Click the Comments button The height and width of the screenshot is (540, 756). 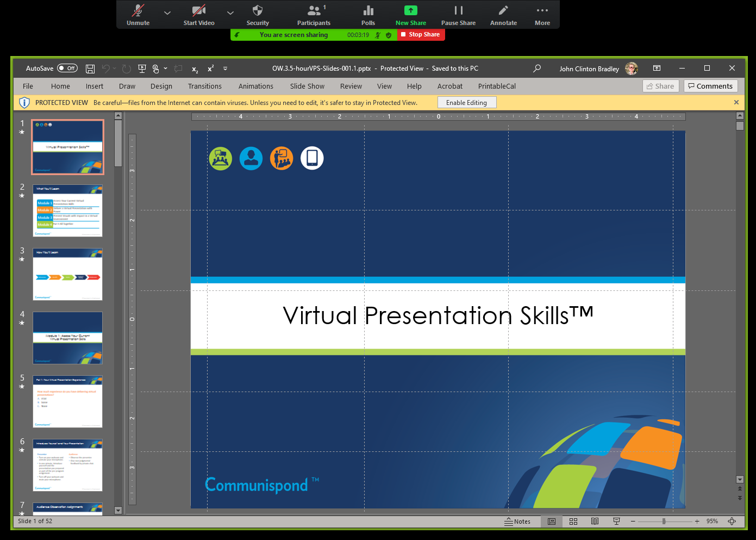[x=710, y=86]
